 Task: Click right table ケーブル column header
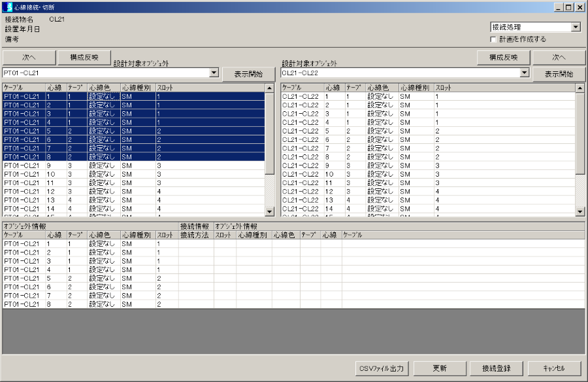pos(302,88)
